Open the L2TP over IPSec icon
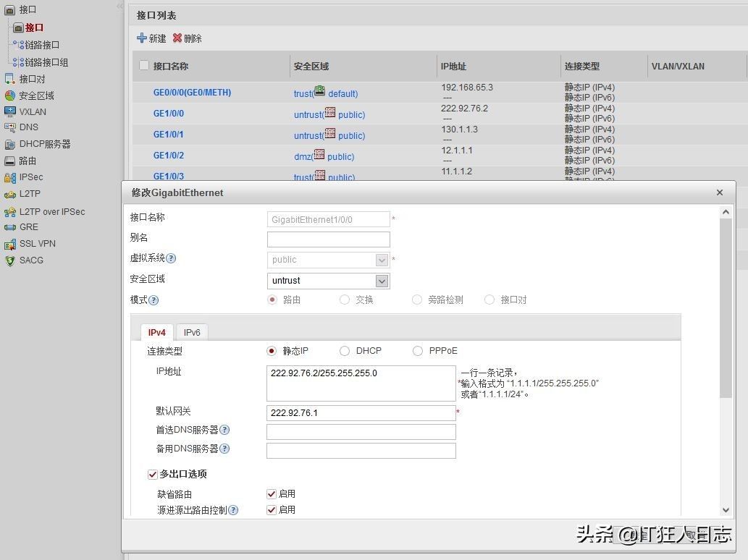Viewport: 748px width, 560px height. tap(9, 211)
